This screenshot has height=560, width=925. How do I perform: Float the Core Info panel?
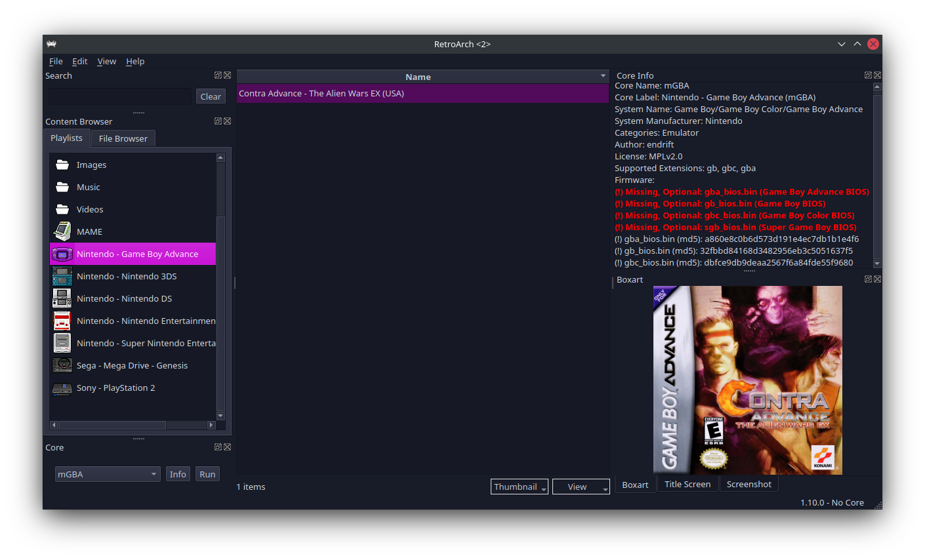point(868,75)
